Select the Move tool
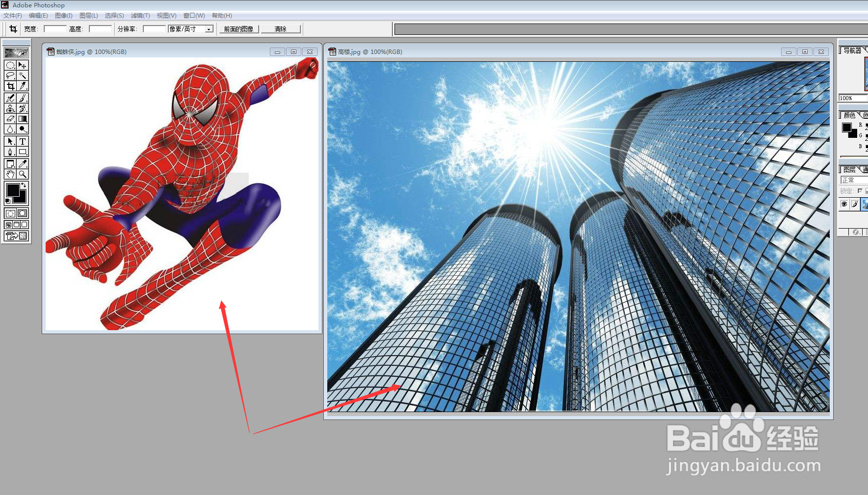Image resolution: width=868 pixels, height=495 pixels. [x=23, y=65]
